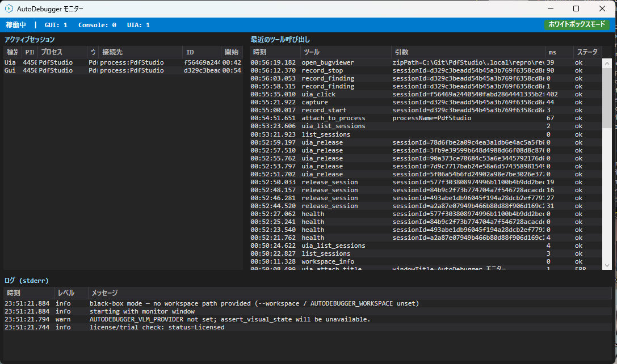Select release_session call at 00:52:50.033
Viewport: 617px width, 364px height.
(426, 182)
